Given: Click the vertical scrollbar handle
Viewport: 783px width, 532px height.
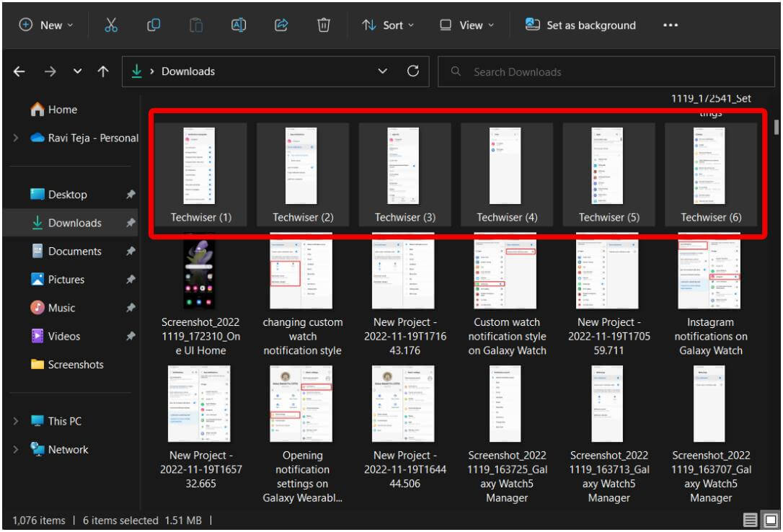Looking at the screenshot, I should 776,127.
